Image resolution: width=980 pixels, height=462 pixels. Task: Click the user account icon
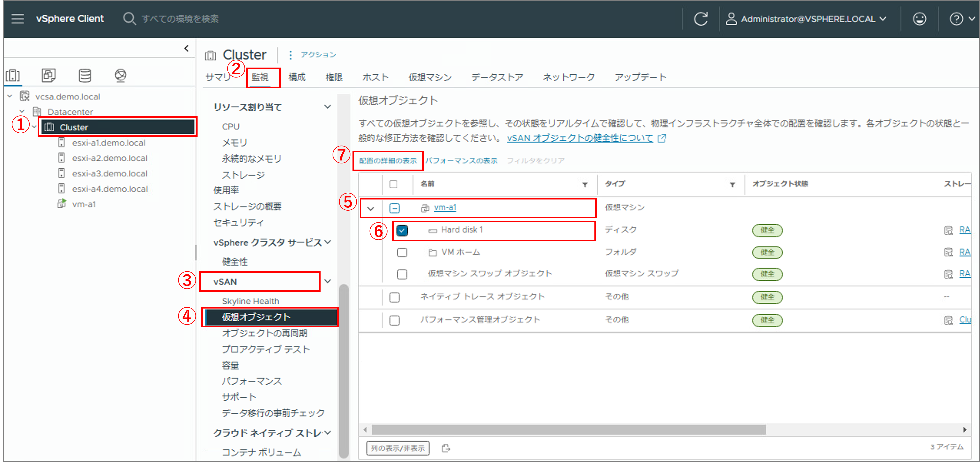pos(731,19)
